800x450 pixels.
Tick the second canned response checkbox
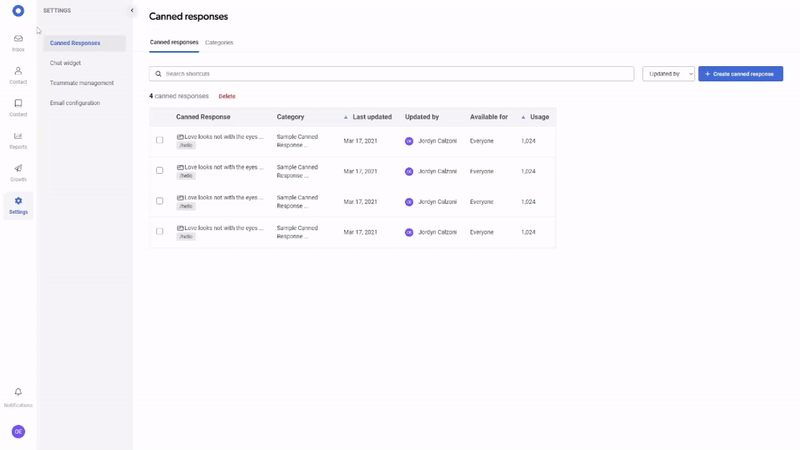[160, 170]
